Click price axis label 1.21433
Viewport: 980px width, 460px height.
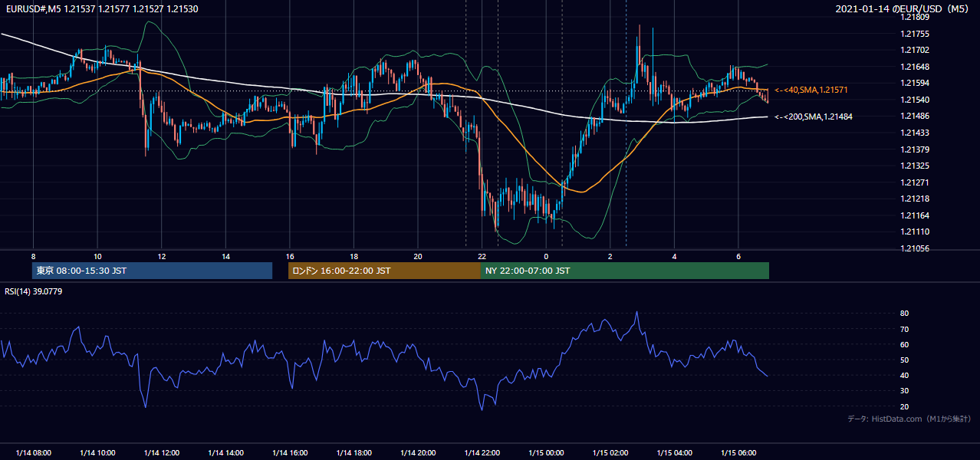click(x=916, y=133)
